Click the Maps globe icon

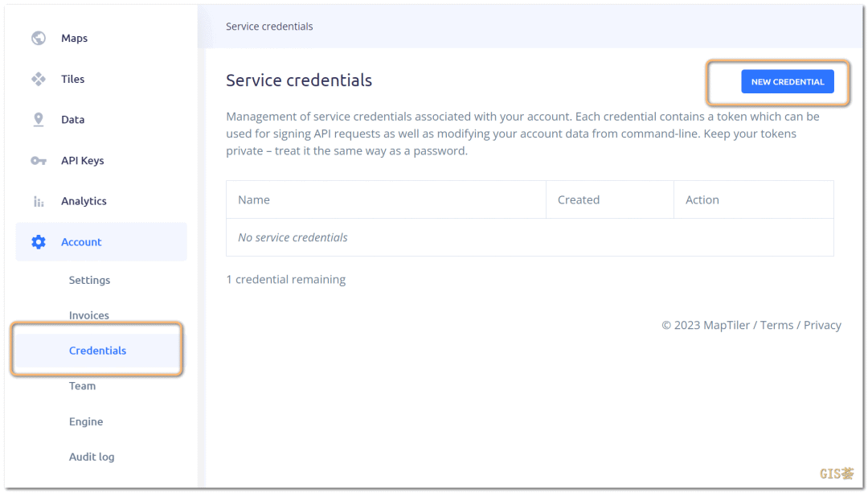pyautogui.click(x=39, y=39)
